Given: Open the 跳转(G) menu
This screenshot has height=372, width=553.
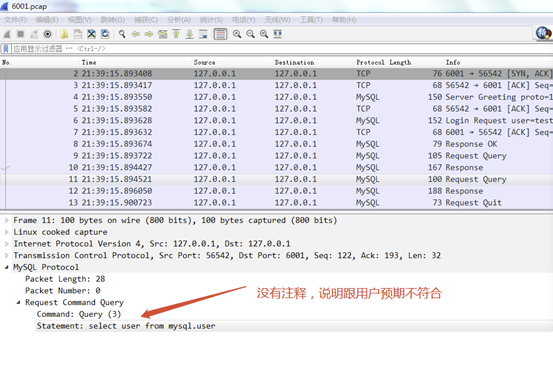Looking at the screenshot, I should tap(113, 20).
